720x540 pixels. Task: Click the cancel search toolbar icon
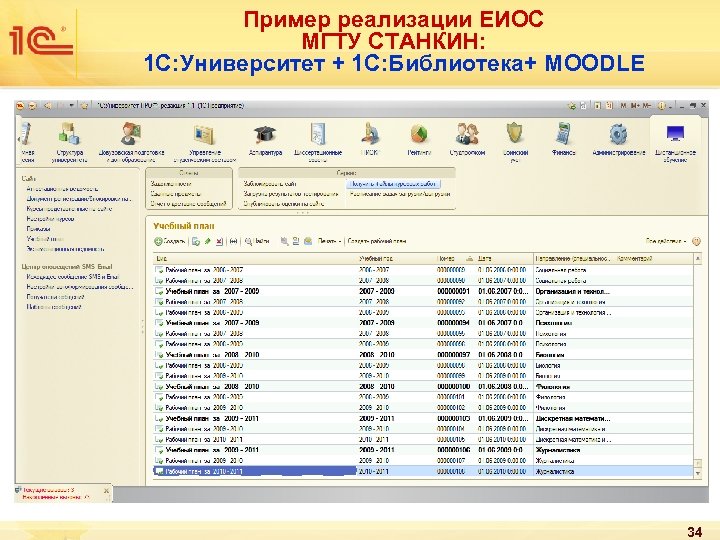284,241
